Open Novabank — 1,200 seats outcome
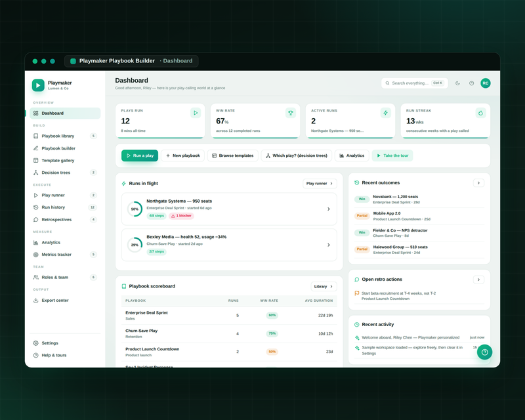 (x=419, y=199)
